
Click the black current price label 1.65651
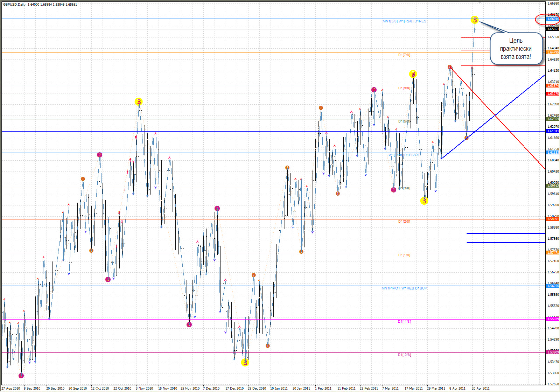click(x=553, y=29)
